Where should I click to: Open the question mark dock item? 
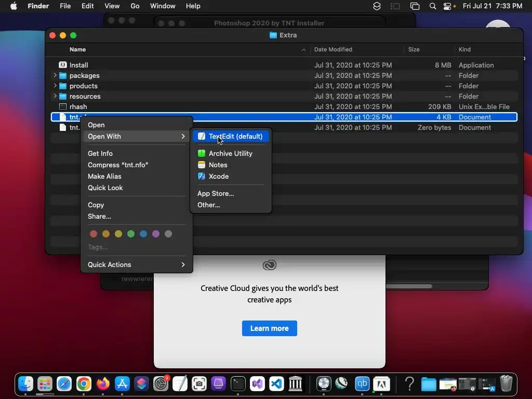[410, 384]
